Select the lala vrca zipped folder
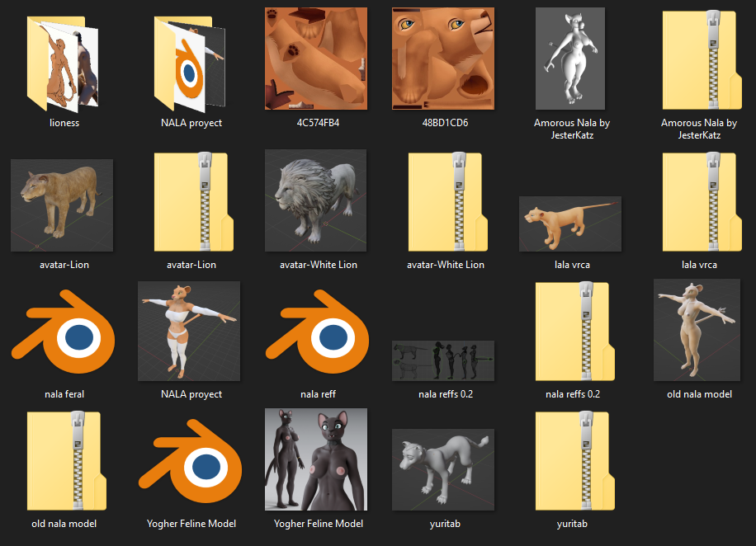Viewport: 756px width, 546px height. click(702, 201)
